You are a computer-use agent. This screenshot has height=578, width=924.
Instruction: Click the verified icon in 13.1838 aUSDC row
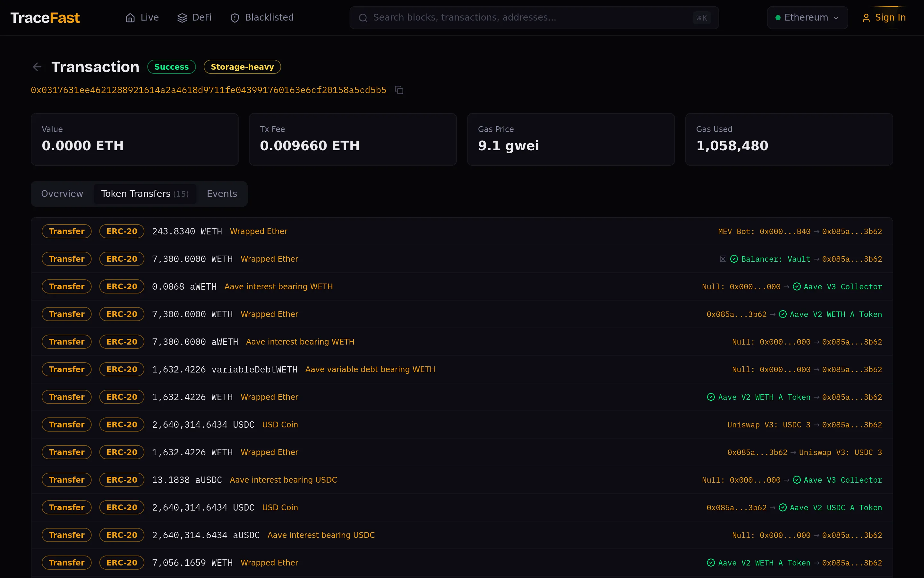click(797, 480)
